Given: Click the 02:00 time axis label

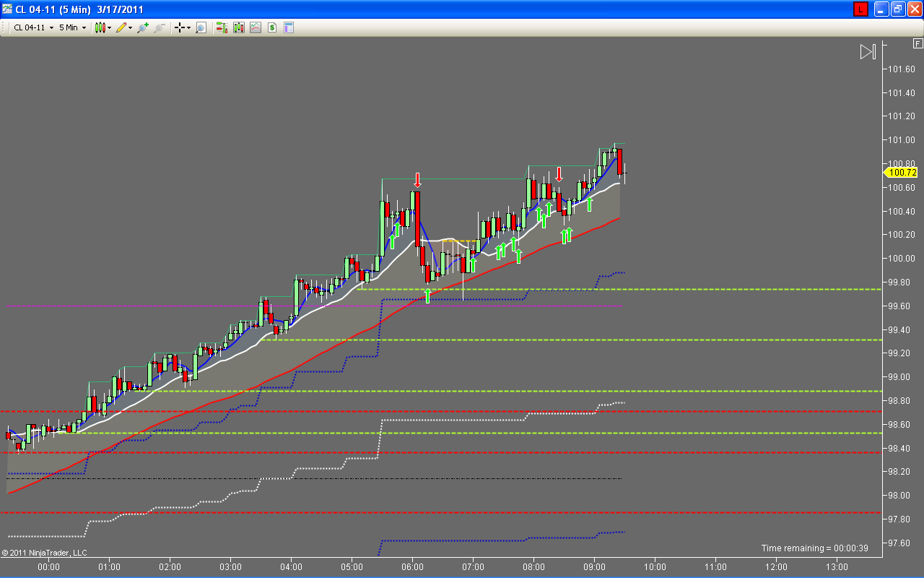Looking at the screenshot, I should pos(170,567).
